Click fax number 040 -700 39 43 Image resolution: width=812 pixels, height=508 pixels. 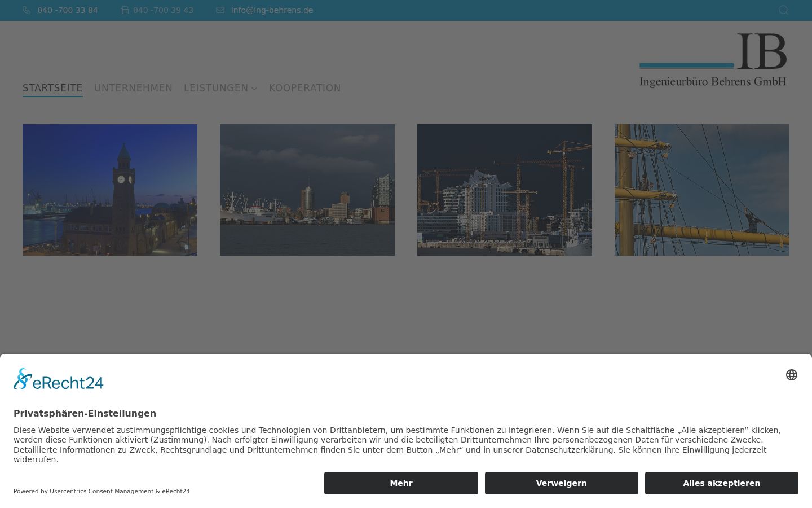click(x=163, y=10)
